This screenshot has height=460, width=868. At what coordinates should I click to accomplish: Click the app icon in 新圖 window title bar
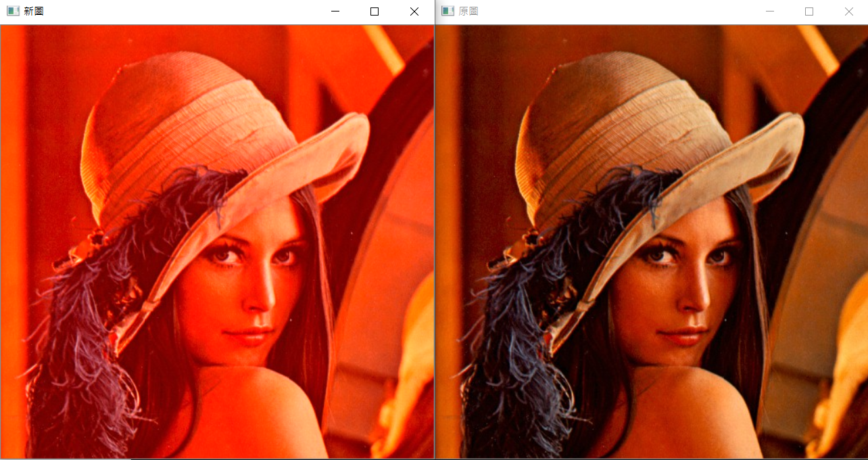click(13, 11)
